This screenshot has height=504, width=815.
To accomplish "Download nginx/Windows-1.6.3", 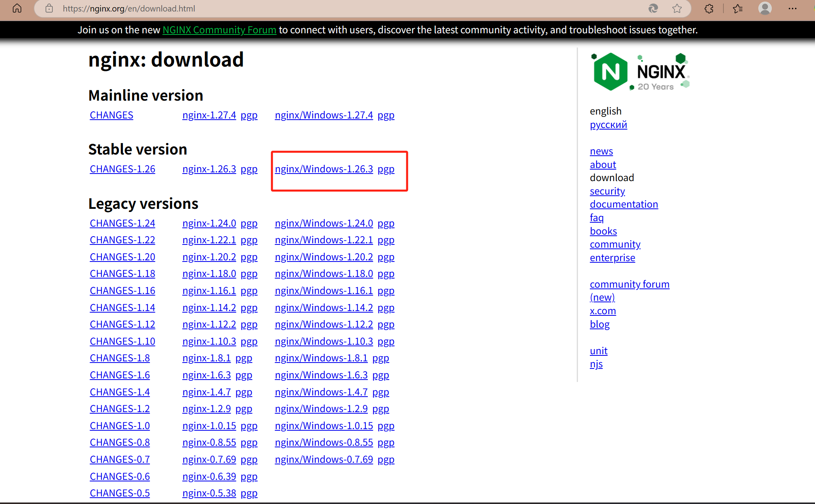I will pyautogui.click(x=321, y=375).
